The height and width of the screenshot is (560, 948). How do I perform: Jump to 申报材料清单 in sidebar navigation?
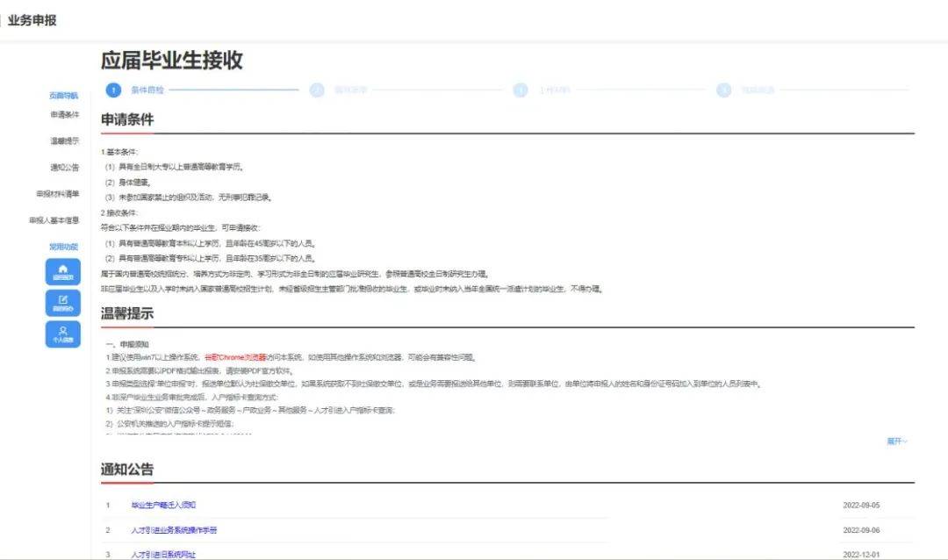point(57,194)
